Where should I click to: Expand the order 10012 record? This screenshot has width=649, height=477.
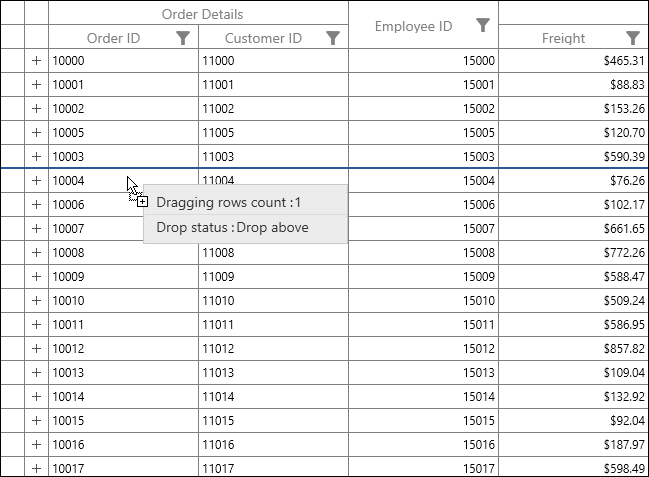coord(37,349)
